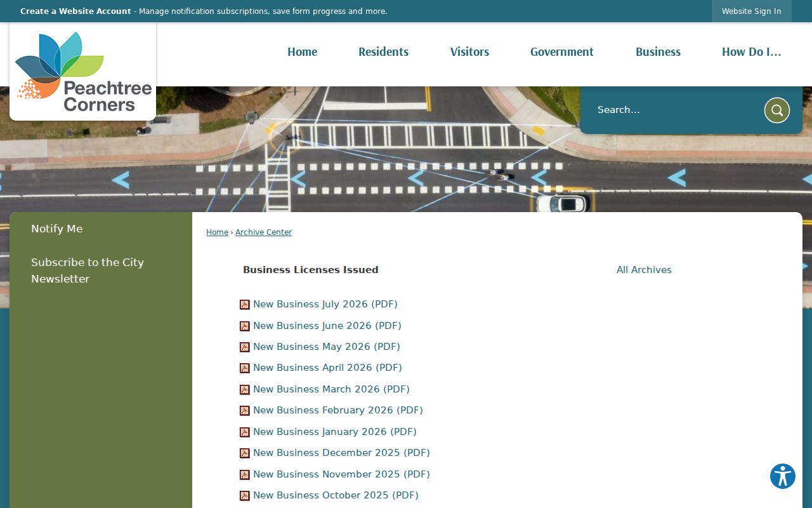This screenshot has width=812, height=508.
Task: Click PDF icon beside New Business November 2025
Action: (245, 475)
